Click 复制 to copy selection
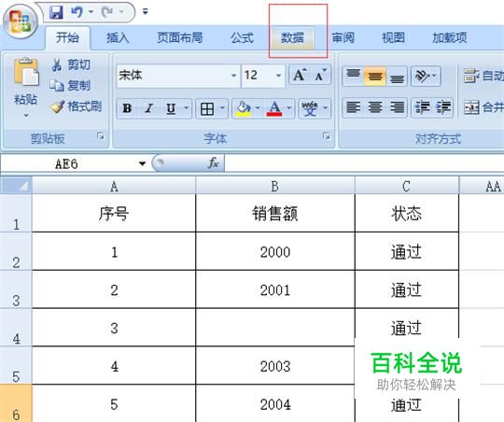 point(70,85)
